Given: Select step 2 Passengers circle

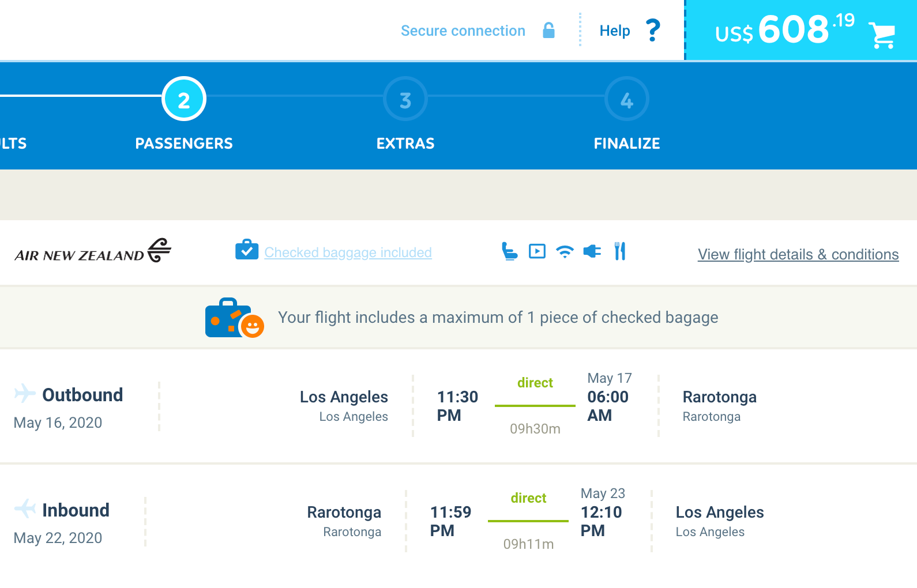Looking at the screenshot, I should [184, 99].
